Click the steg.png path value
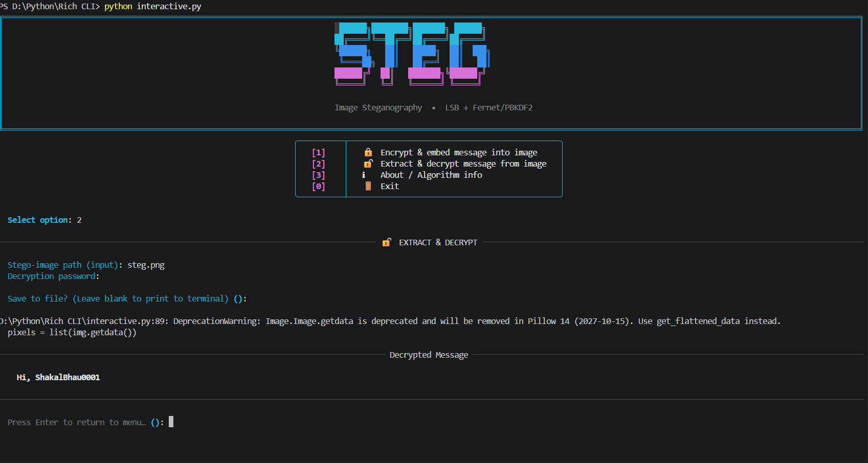 [x=146, y=265]
